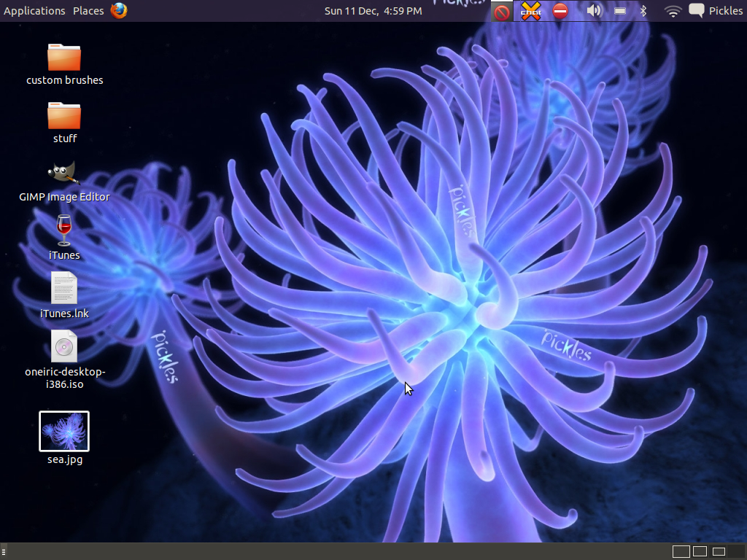Select the iTunes wine glass icon

click(64, 230)
